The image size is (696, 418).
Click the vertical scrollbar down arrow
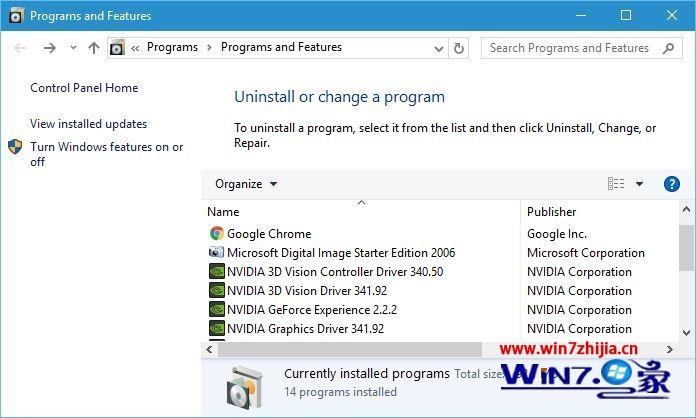[686, 332]
